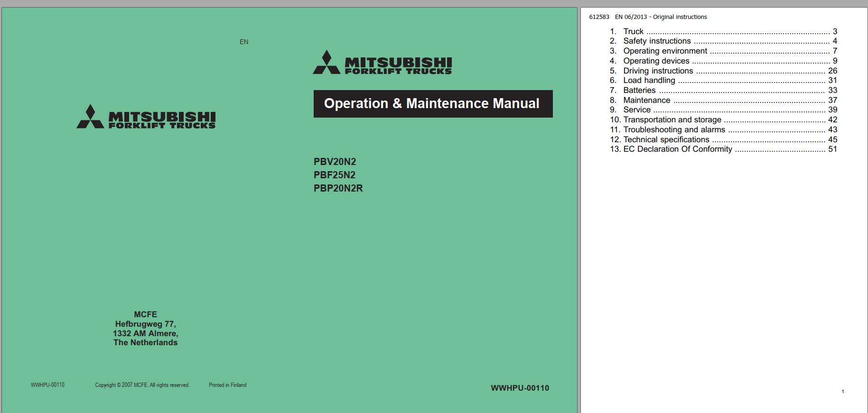Select document number 612583 in header
Image resolution: width=868 pixels, height=413 pixels.
pos(599,17)
